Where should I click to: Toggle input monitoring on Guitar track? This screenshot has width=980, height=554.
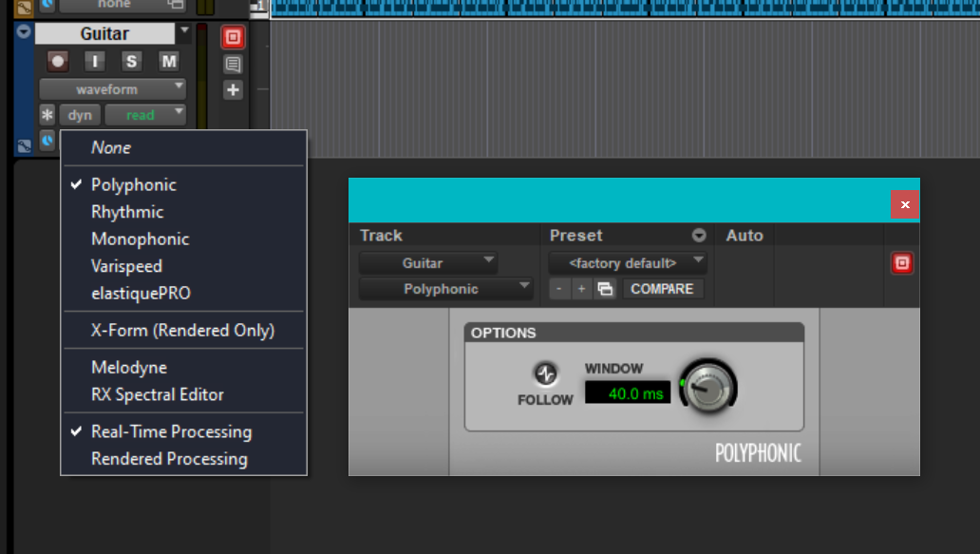95,62
